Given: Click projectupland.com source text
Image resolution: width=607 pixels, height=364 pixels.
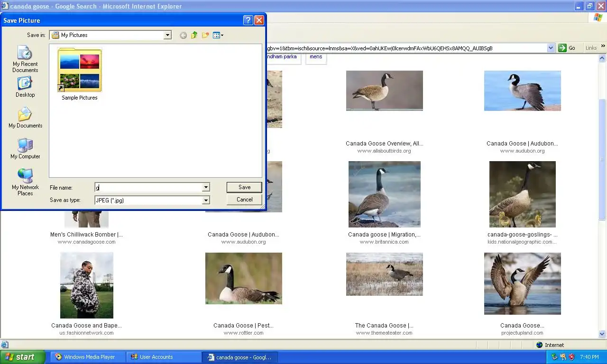Looking at the screenshot, I should click(x=522, y=333).
